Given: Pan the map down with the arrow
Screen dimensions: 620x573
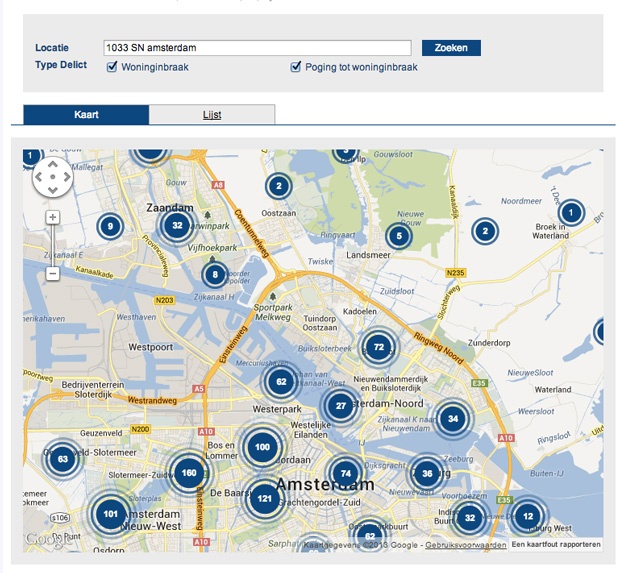Looking at the screenshot, I should [x=53, y=190].
